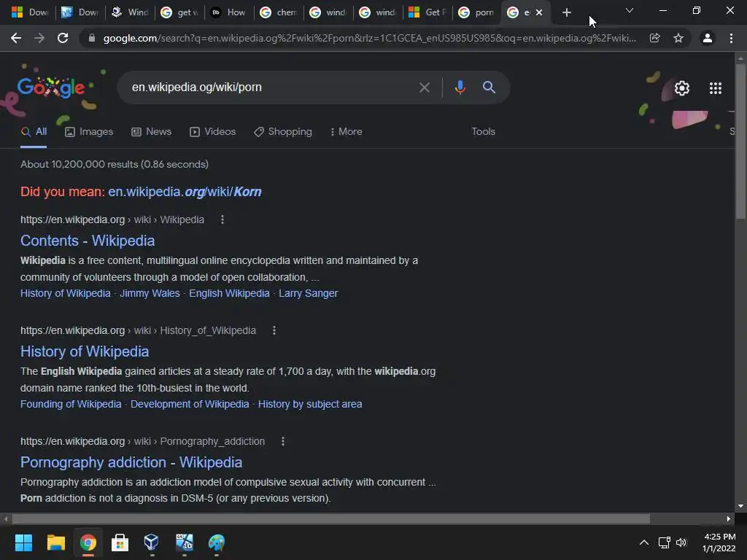Image resolution: width=747 pixels, height=560 pixels.
Task: Open Microsoft Store from the taskbar
Action: point(120,542)
